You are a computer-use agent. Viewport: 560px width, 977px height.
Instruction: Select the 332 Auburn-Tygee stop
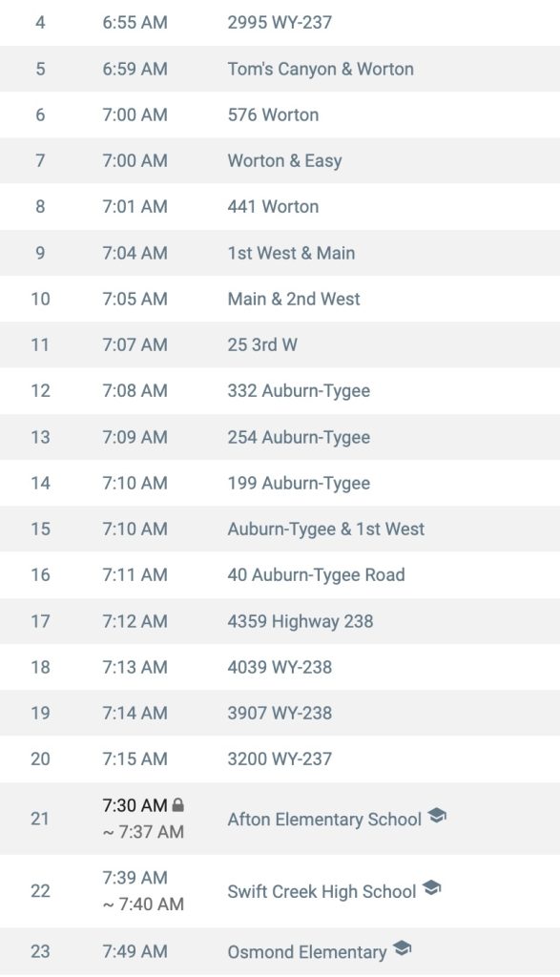[x=280, y=390]
